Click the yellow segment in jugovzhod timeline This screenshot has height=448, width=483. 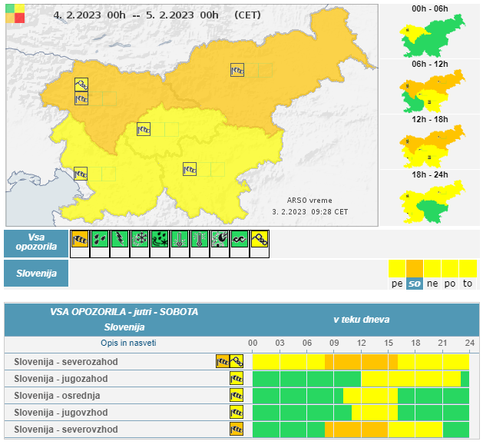[375, 413]
